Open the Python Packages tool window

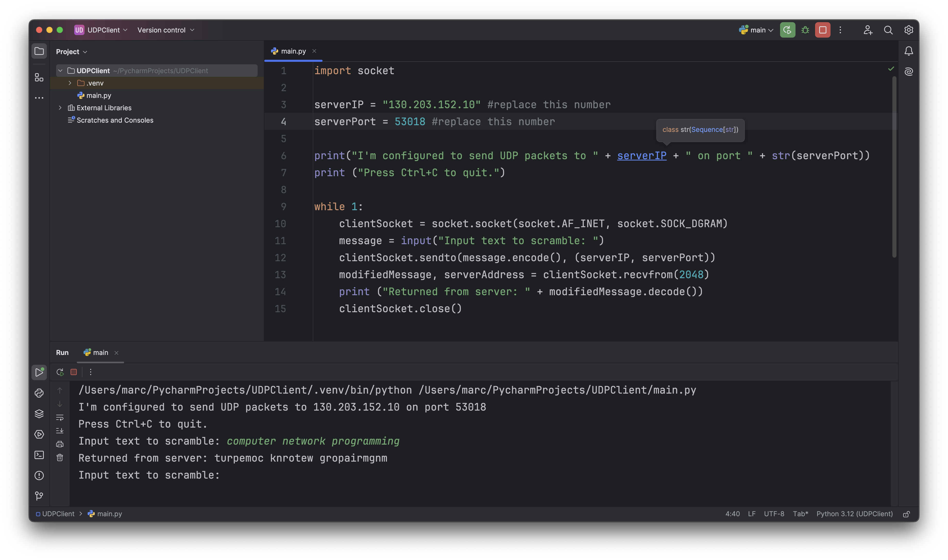point(39,414)
